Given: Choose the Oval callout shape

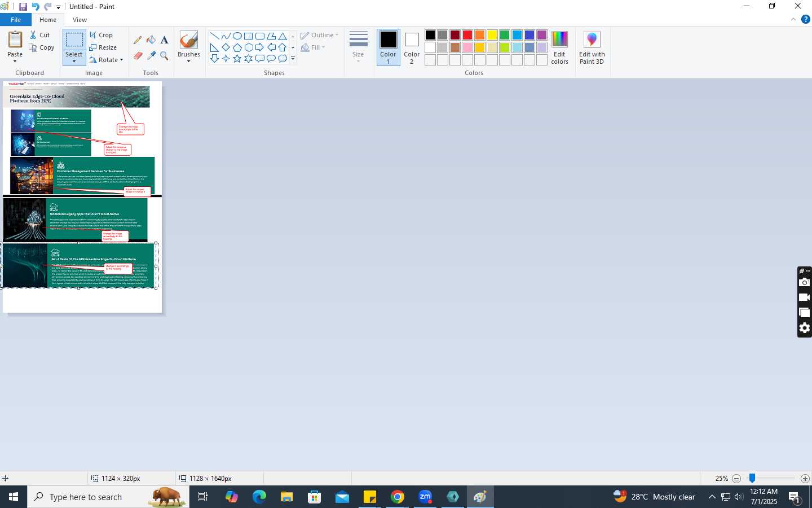Looking at the screenshot, I should (271, 59).
